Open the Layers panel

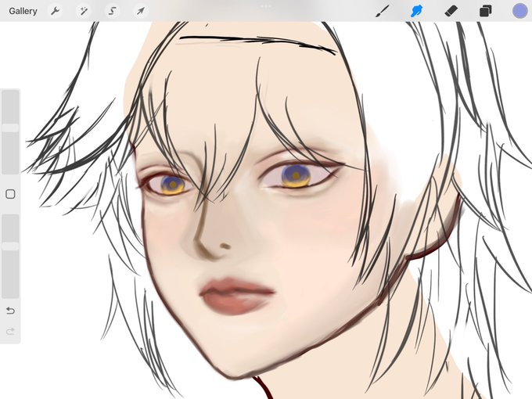[x=486, y=11]
